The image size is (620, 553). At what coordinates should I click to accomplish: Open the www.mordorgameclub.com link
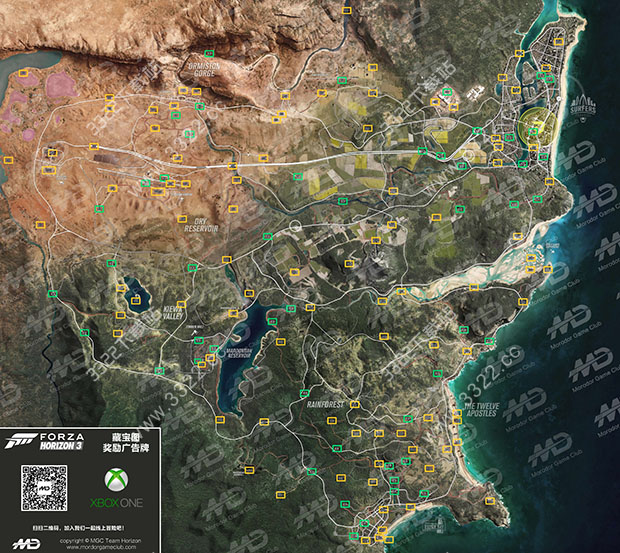click(x=101, y=547)
